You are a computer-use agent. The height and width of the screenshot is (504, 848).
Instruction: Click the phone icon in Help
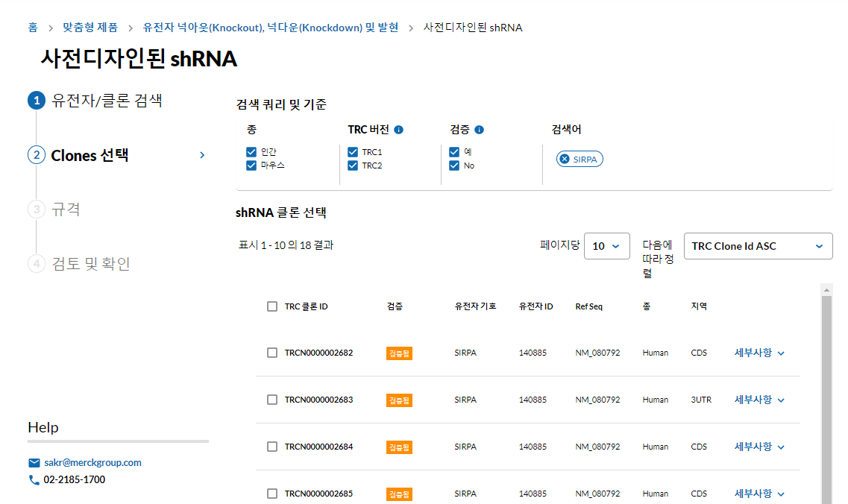point(34,480)
